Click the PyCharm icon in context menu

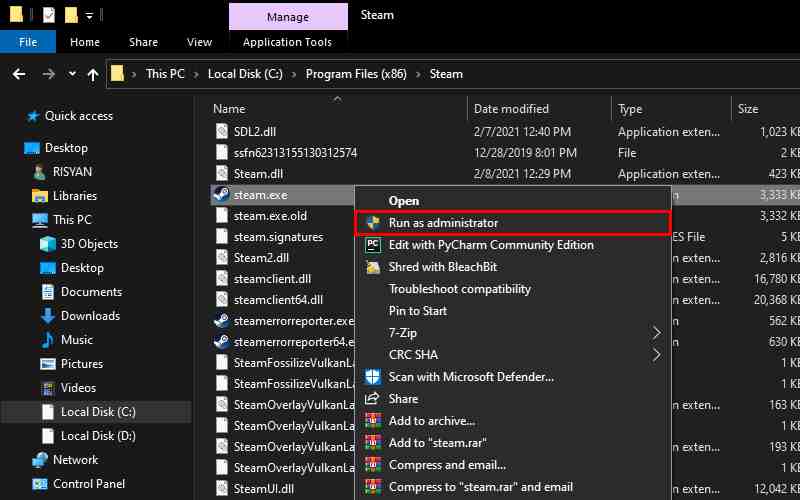click(x=373, y=245)
